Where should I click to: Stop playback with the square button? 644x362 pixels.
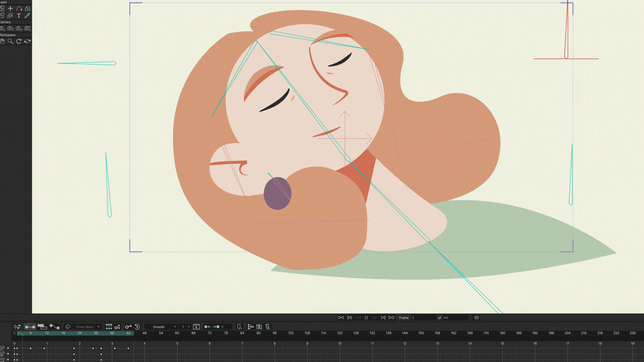click(x=366, y=317)
